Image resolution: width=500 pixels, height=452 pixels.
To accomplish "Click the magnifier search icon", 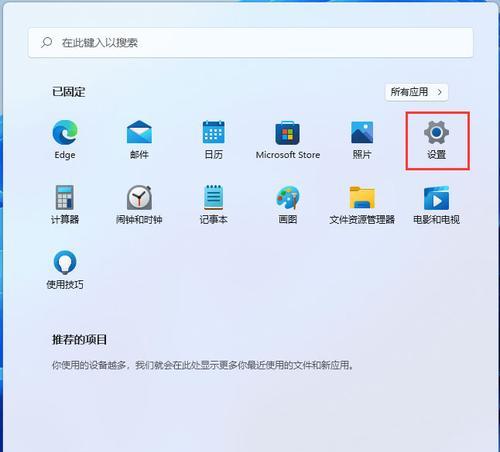I will click(x=46, y=42).
